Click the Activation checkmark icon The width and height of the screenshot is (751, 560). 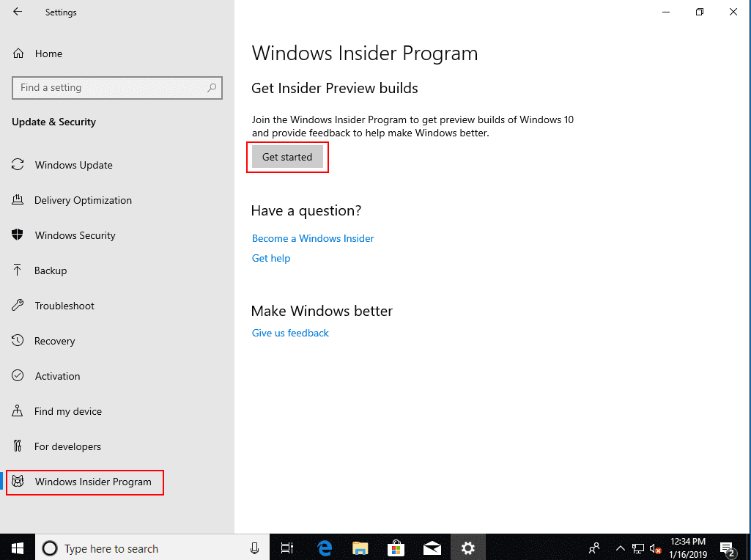(18, 376)
